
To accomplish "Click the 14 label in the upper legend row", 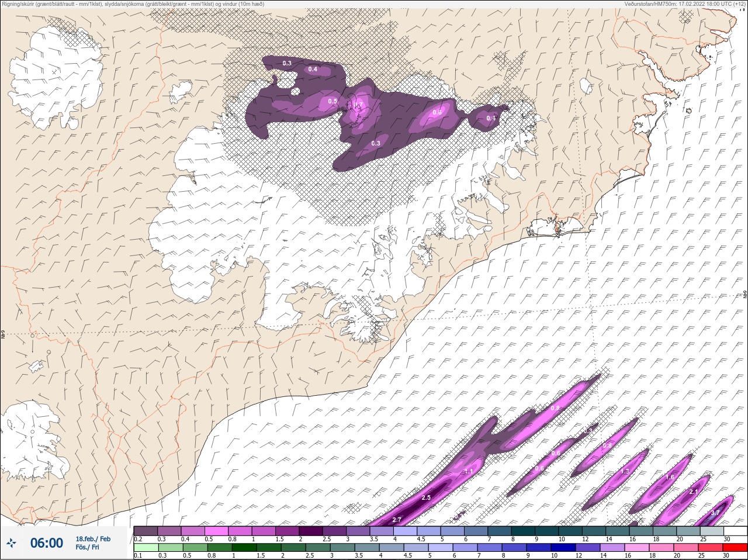I will [609, 539].
